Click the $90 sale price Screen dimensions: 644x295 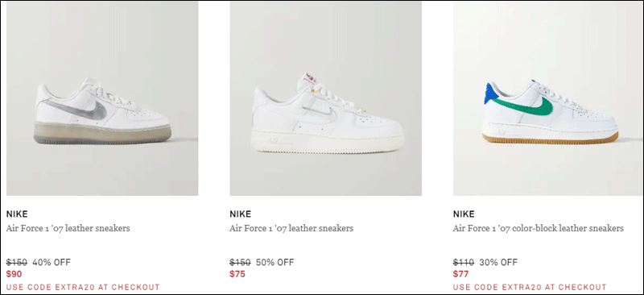[x=14, y=274]
